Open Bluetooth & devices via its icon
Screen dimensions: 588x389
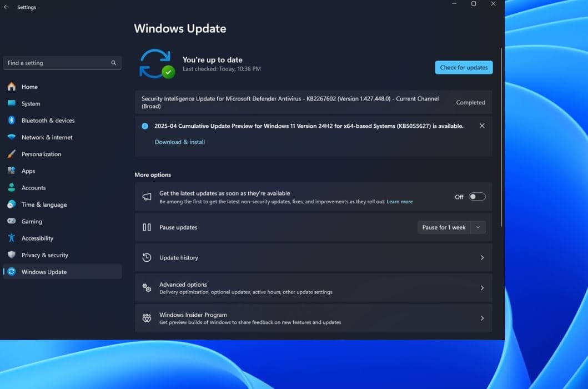(11, 121)
